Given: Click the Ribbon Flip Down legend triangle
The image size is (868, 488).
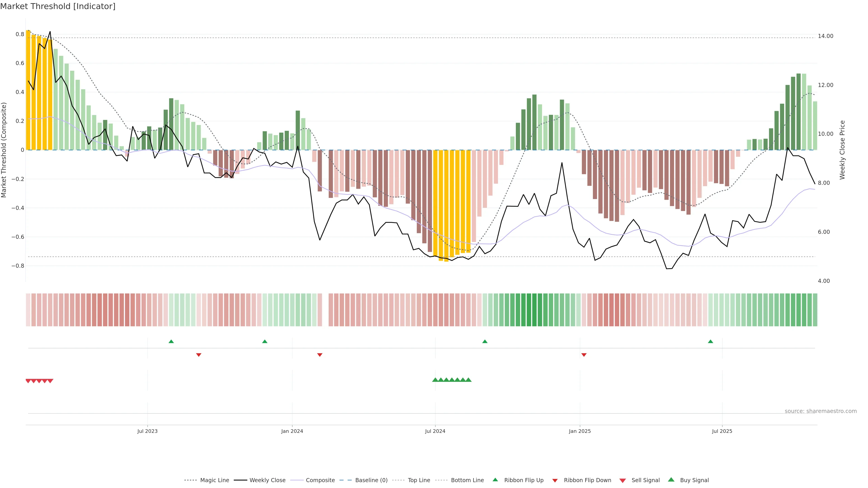Looking at the screenshot, I should pyautogui.click(x=555, y=480).
